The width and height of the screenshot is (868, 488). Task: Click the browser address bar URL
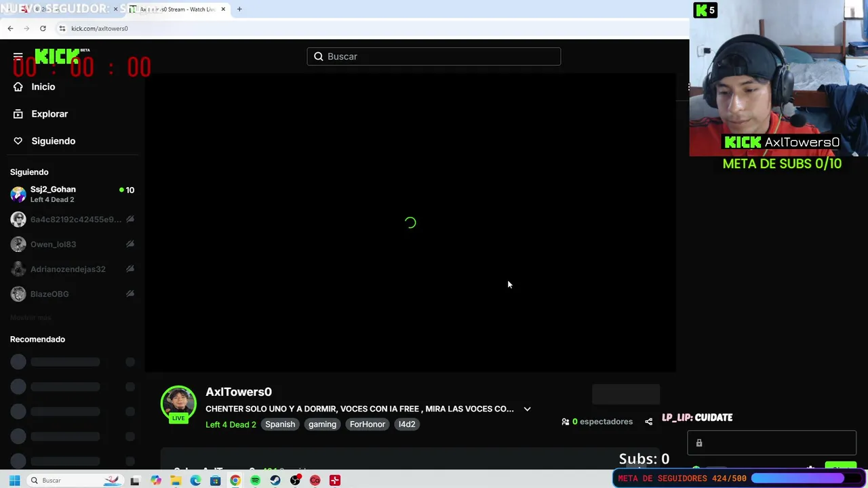(100, 28)
